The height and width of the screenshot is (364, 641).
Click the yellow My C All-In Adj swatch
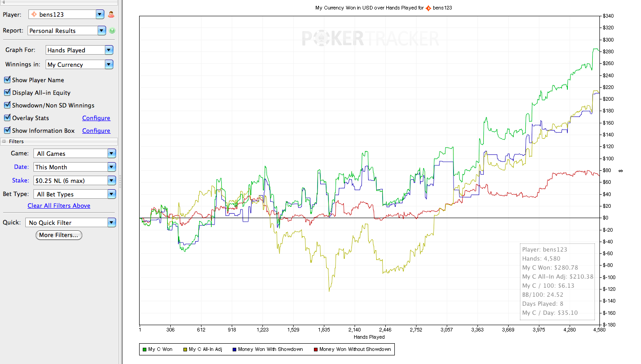pyautogui.click(x=185, y=350)
